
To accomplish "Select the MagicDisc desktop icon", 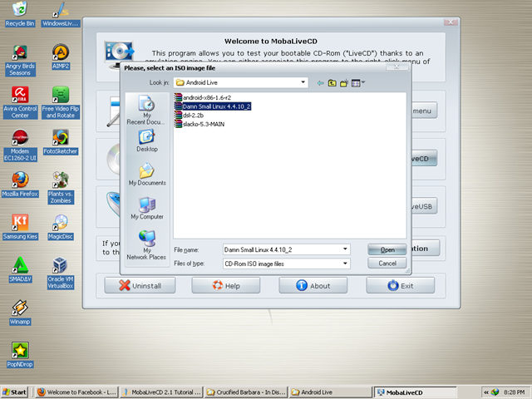I will coord(61,227).
